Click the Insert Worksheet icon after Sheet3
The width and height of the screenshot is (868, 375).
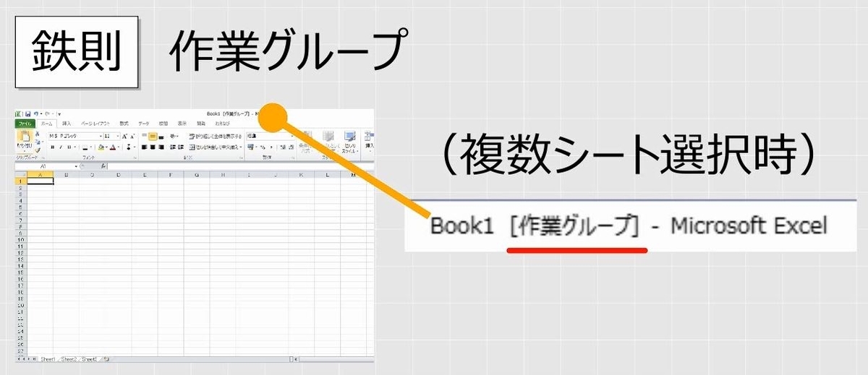tap(106, 359)
